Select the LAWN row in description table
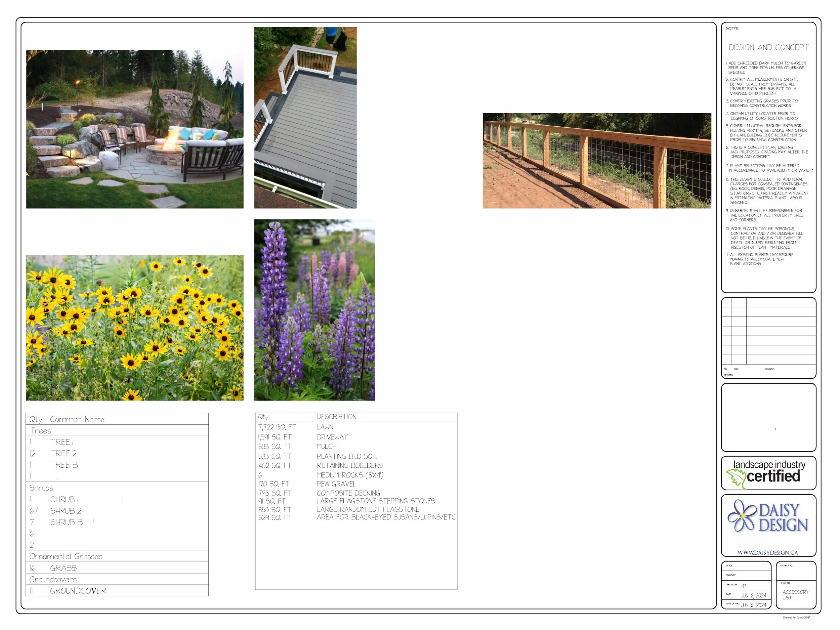Image resolution: width=840 pixels, height=630 pixels. point(325,427)
